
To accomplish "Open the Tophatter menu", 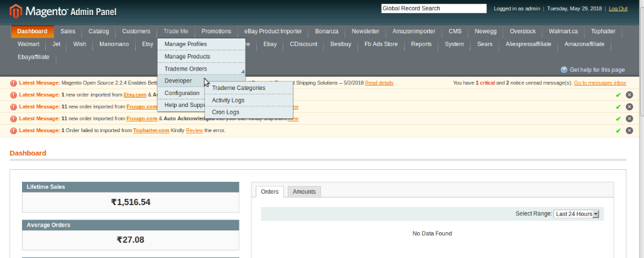I will [x=603, y=31].
